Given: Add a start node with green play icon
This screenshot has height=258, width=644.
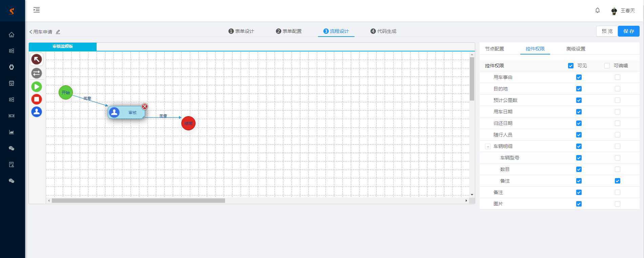Looking at the screenshot, I should coord(37,87).
